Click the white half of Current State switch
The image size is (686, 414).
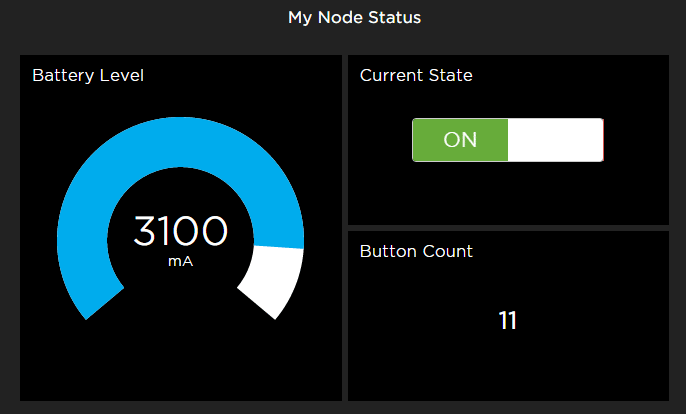556,140
